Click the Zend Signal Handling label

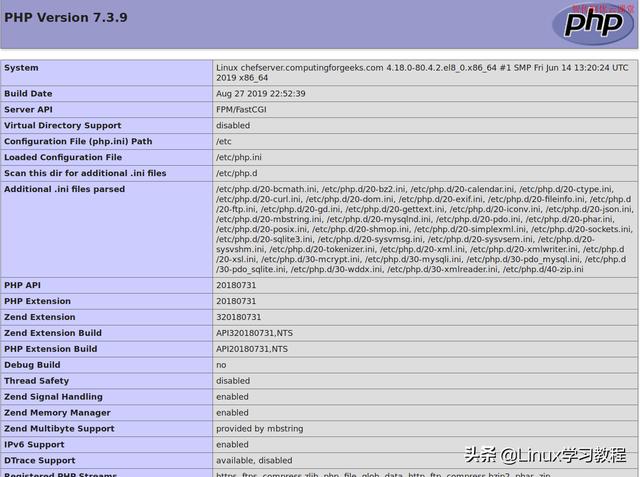pyautogui.click(x=53, y=396)
